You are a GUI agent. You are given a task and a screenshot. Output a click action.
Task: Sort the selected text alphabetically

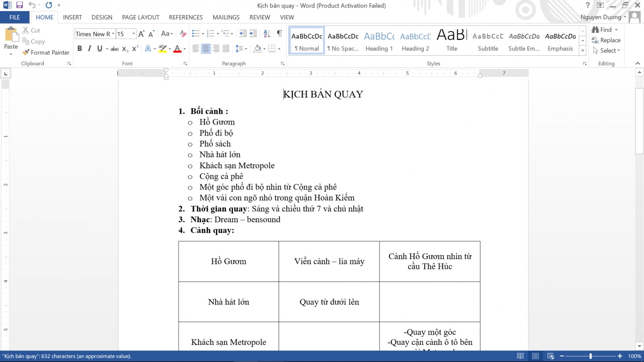pyautogui.click(x=267, y=34)
